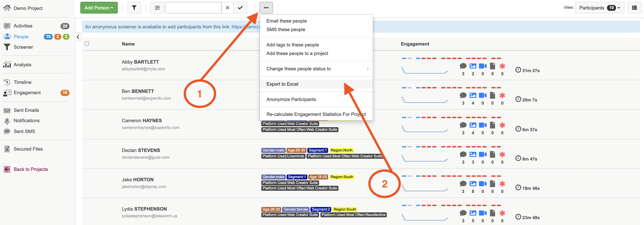Viewport: 644px width, 225px height.
Task: Open the Analysis section in sidebar
Action: tap(22, 65)
